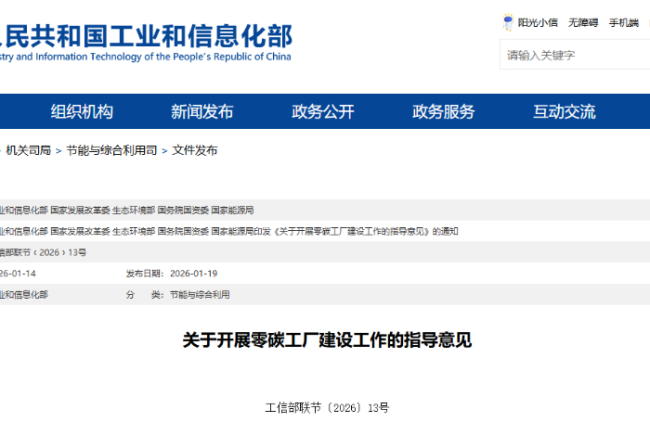Open the 无障碍 accessibility mode link
The width and height of the screenshot is (650, 435).
583,23
